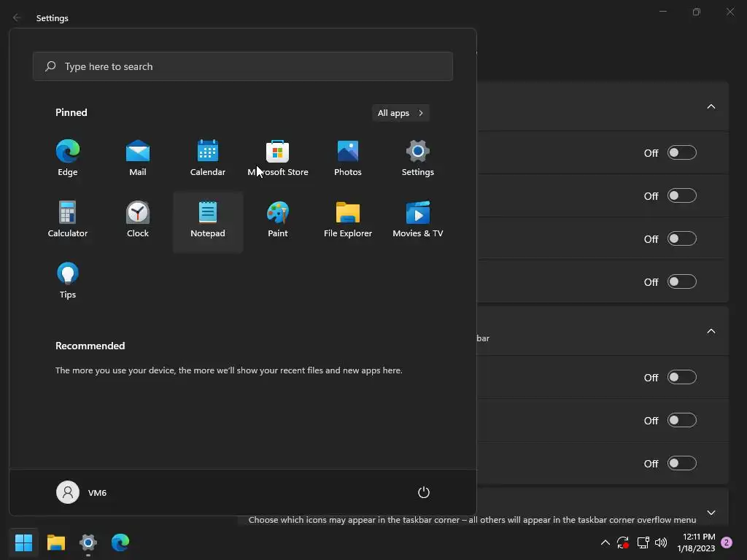Open network status tray icon

coord(643,542)
